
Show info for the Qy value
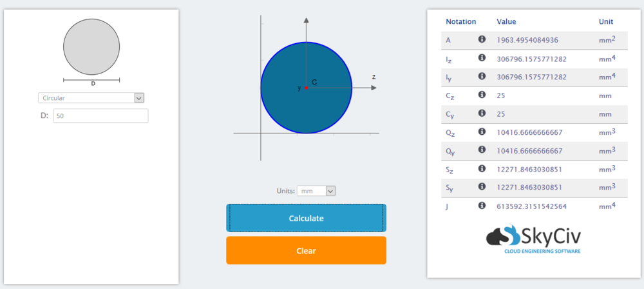coord(482,150)
